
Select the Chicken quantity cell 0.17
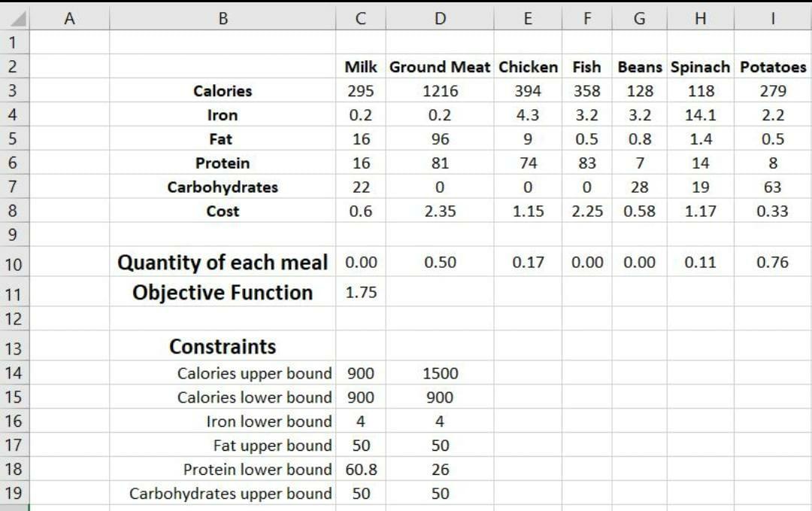point(528,263)
